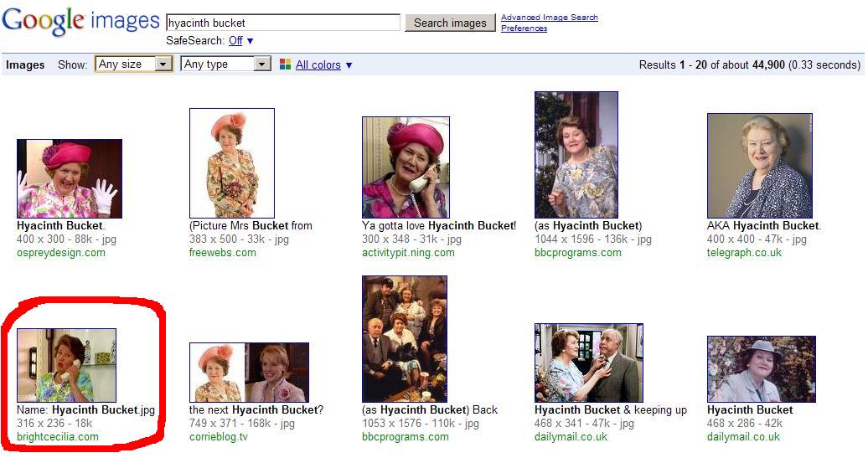868x458 pixels.
Task: Open the Preferences link
Action: (x=524, y=28)
